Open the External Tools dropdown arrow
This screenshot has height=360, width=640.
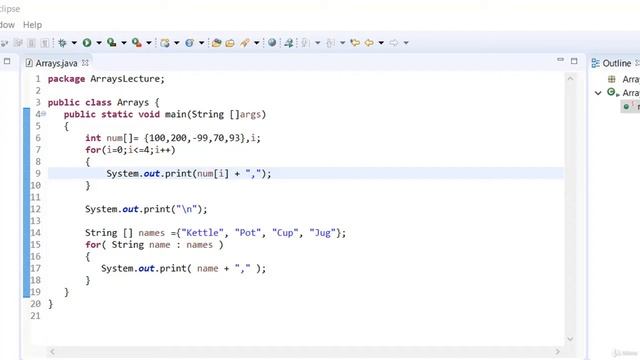click(149, 42)
